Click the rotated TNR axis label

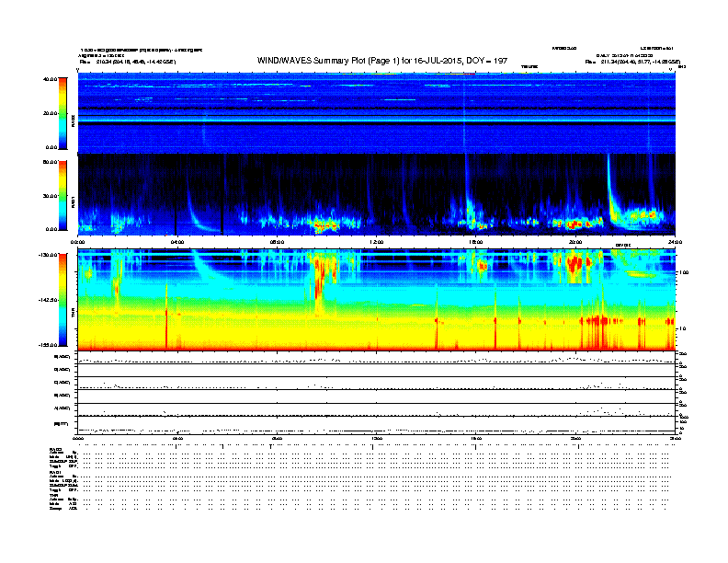(73, 313)
